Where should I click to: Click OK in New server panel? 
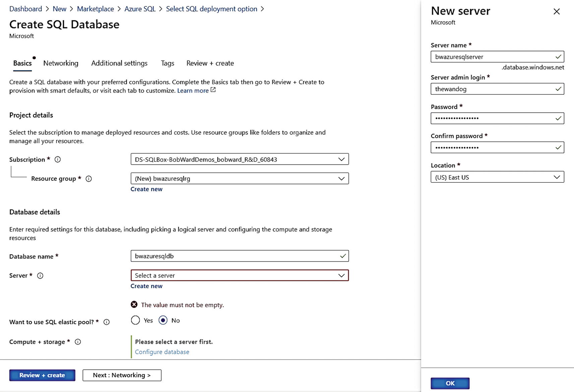tap(450, 383)
